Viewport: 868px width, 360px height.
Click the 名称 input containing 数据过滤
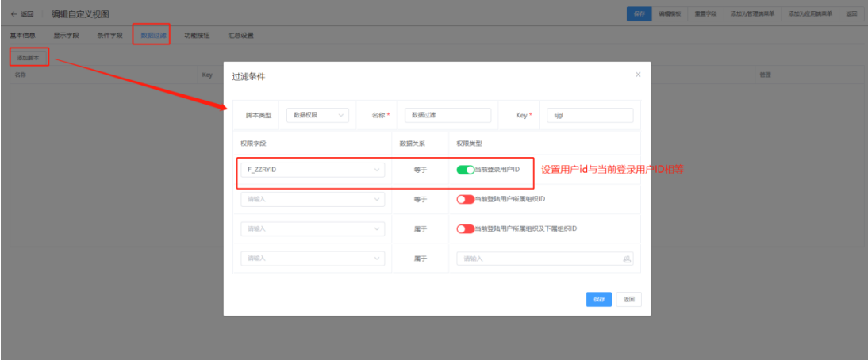pos(447,115)
